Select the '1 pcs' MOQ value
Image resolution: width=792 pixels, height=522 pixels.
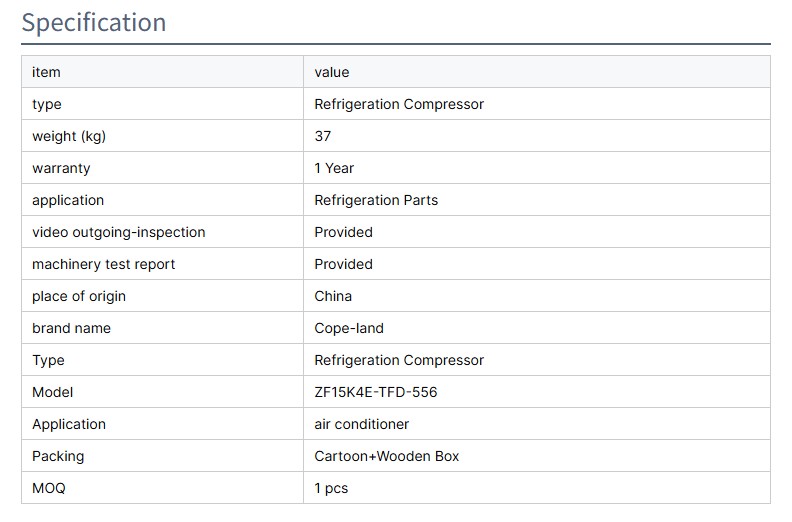tap(331, 488)
